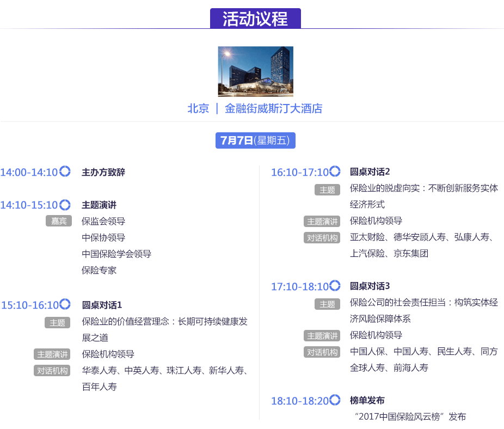Click "2017中国保险风云榜"发布 text
The height and width of the screenshot is (429, 504).
(410, 417)
